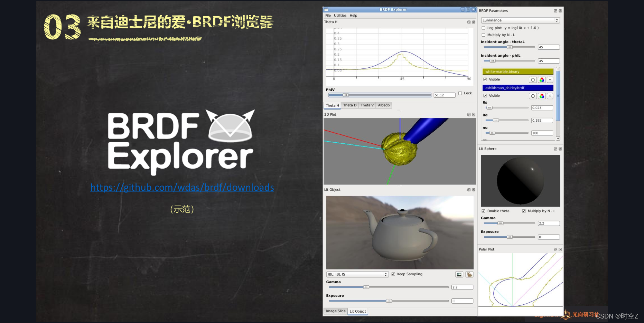The height and width of the screenshot is (323, 644).
Task: Uncheck Keep Sampling
Action: (393, 274)
